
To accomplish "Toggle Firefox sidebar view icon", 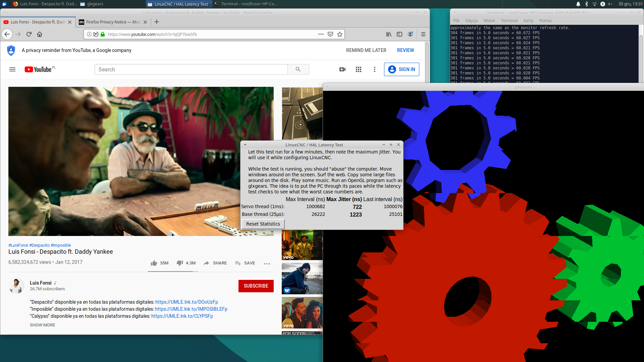I will pyautogui.click(x=399, y=34).
